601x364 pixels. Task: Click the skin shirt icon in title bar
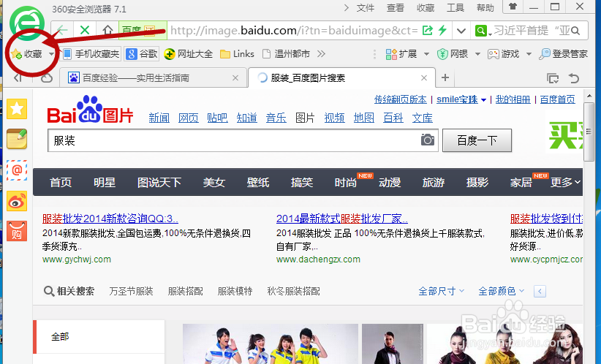click(x=513, y=7)
